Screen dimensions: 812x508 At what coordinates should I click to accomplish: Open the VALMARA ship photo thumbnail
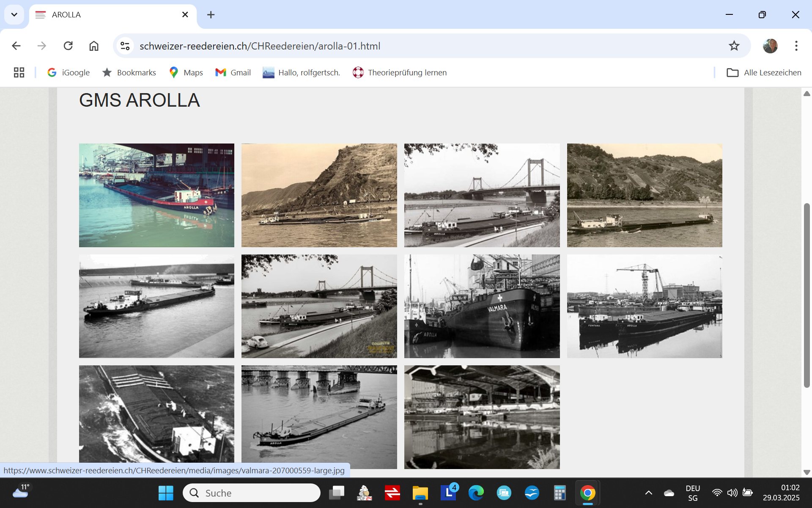coord(482,306)
